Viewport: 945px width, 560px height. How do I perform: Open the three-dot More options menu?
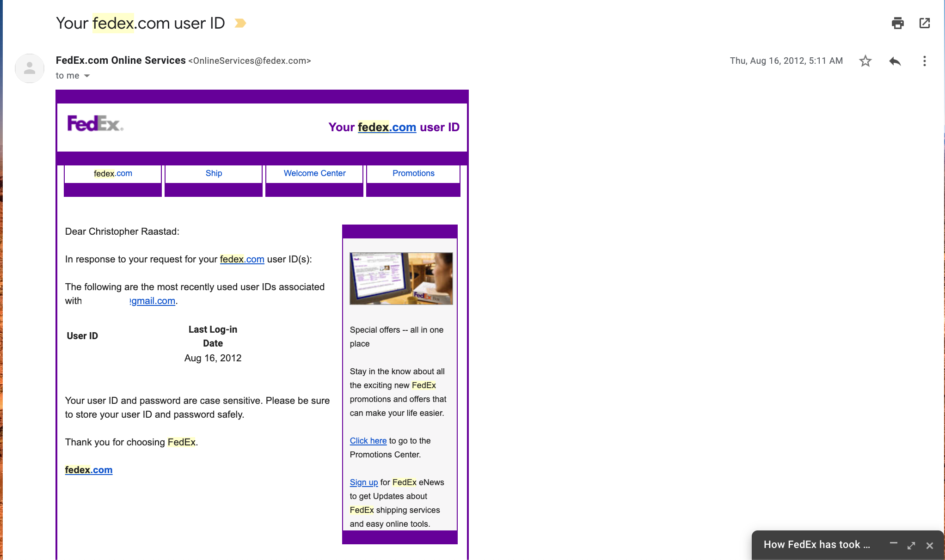tap(924, 61)
